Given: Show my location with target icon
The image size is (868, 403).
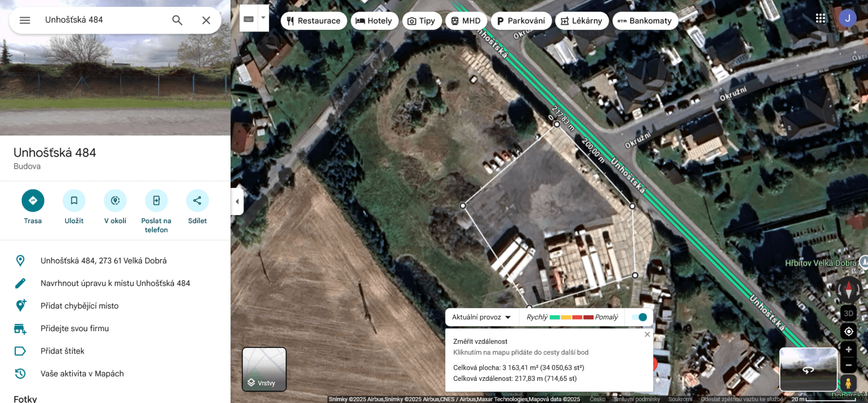Looking at the screenshot, I should tap(849, 332).
